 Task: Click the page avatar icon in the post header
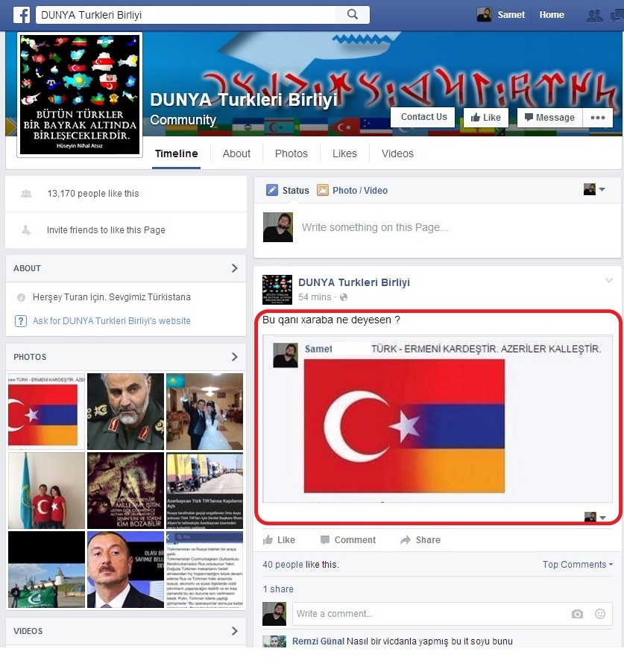tap(277, 290)
